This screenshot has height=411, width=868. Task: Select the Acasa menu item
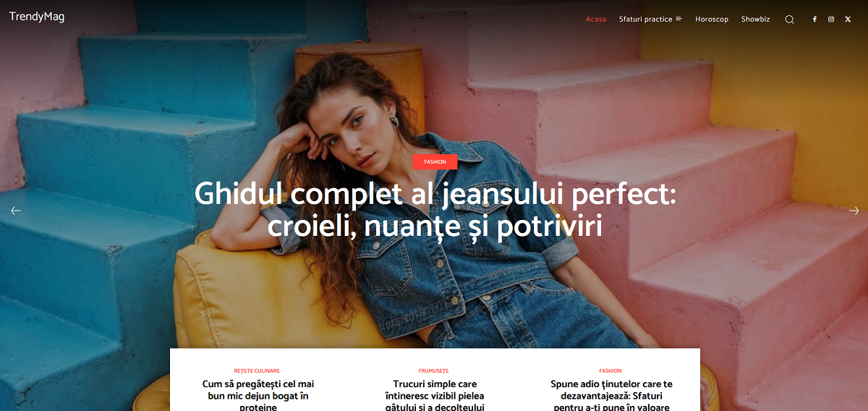(596, 20)
